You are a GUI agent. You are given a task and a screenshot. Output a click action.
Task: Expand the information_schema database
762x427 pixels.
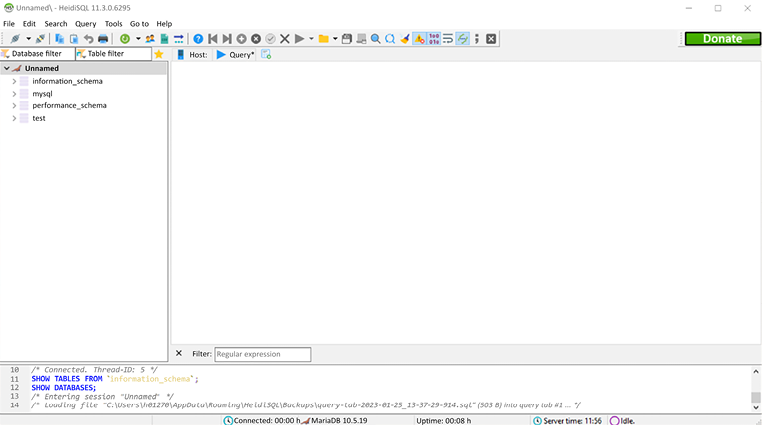[14, 81]
